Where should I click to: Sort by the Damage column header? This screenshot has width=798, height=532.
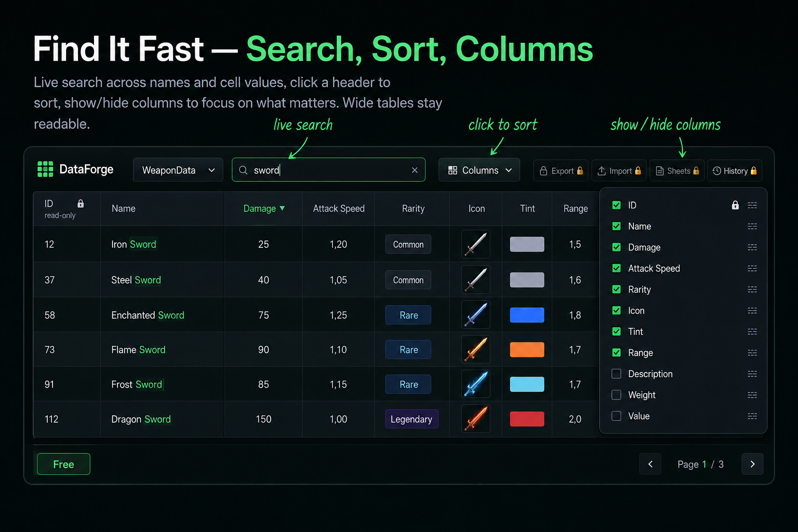(x=264, y=208)
